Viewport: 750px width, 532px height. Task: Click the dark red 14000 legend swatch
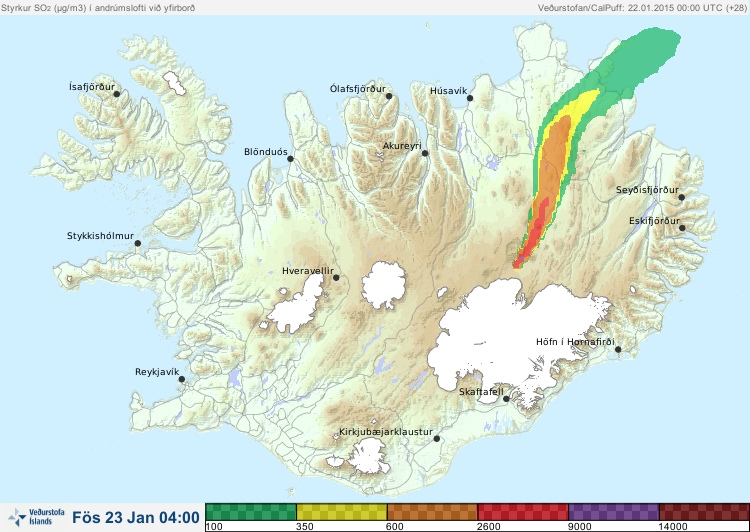(x=704, y=512)
